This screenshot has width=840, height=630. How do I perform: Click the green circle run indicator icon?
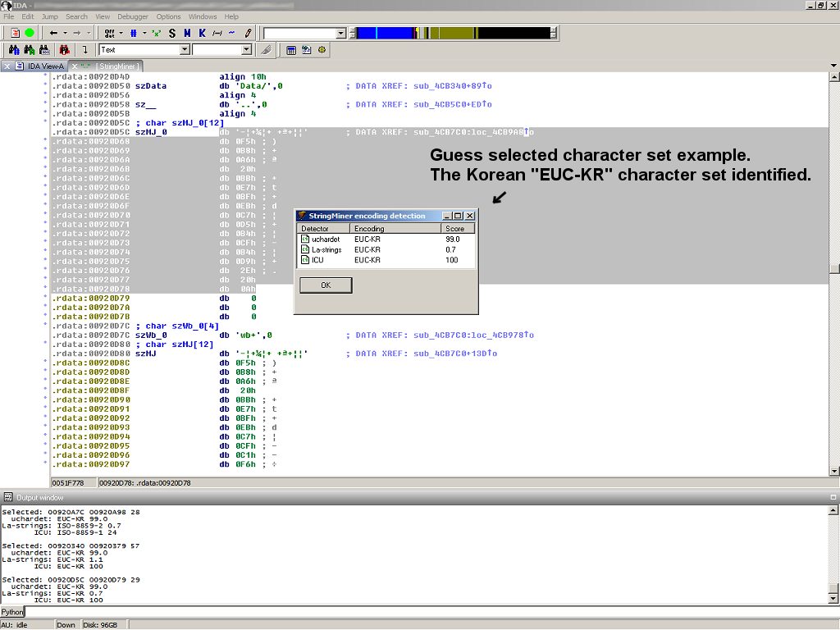point(30,33)
